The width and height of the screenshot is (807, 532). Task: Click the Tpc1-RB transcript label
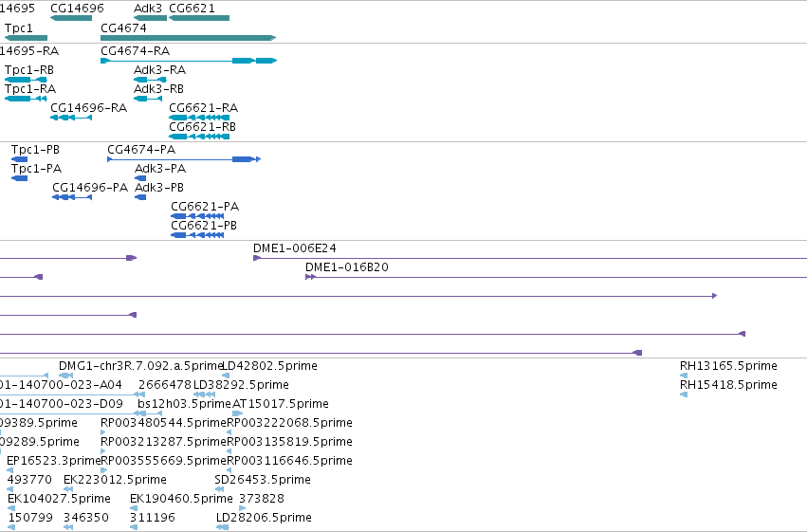28,70
